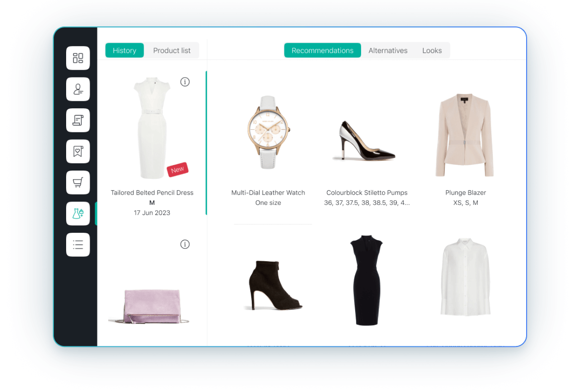Viewport: 580px width, 392px height.
Task: Open the black sleeveless dress recommendation
Action: pyautogui.click(x=366, y=279)
